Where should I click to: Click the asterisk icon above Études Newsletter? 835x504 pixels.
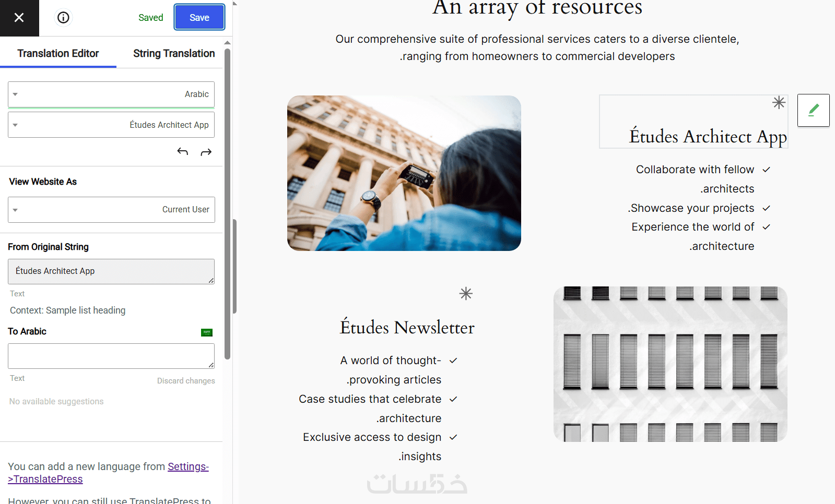point(466,294)
